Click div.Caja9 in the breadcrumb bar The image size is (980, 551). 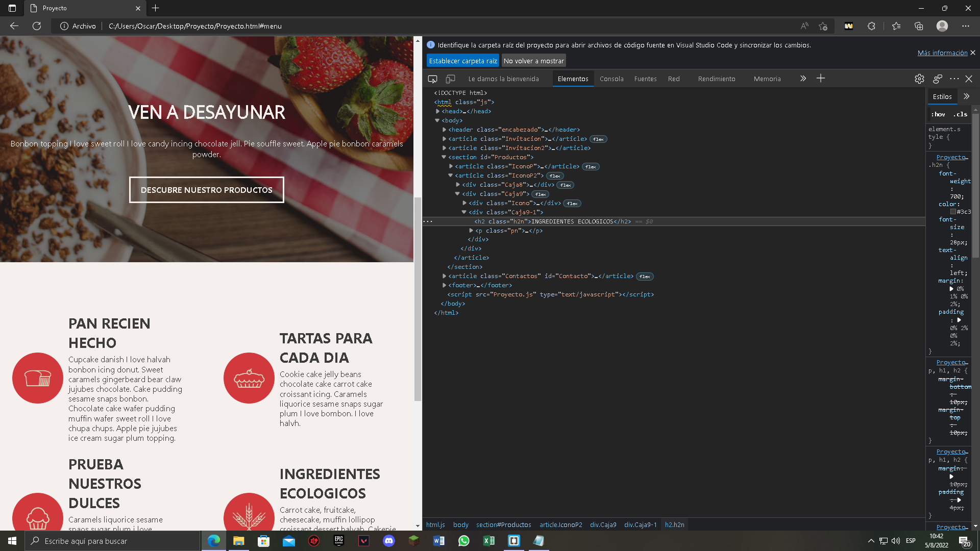(x=603, y=524)
